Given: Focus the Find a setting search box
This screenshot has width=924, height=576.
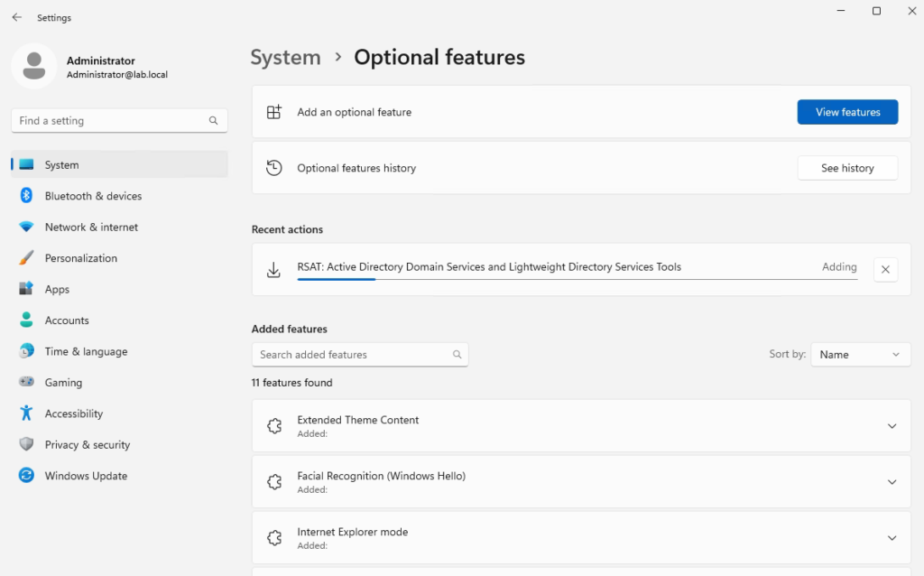Looking at the screenshot, I should pos(120,121).
